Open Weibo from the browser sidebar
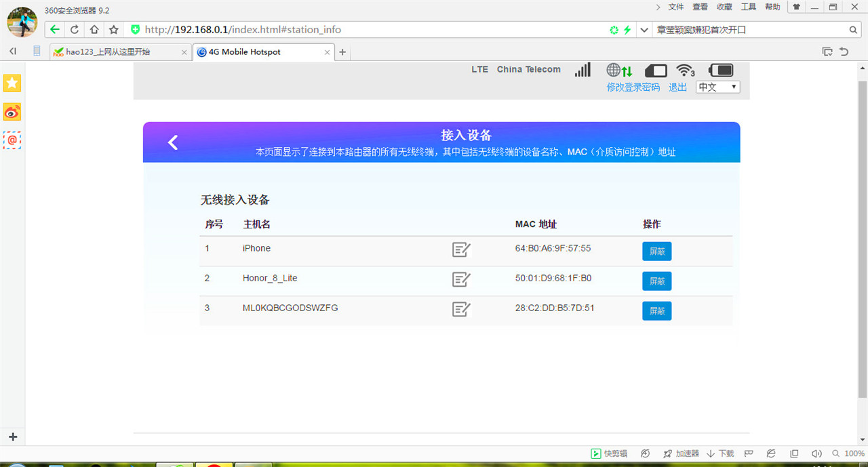 pos(12,111)
